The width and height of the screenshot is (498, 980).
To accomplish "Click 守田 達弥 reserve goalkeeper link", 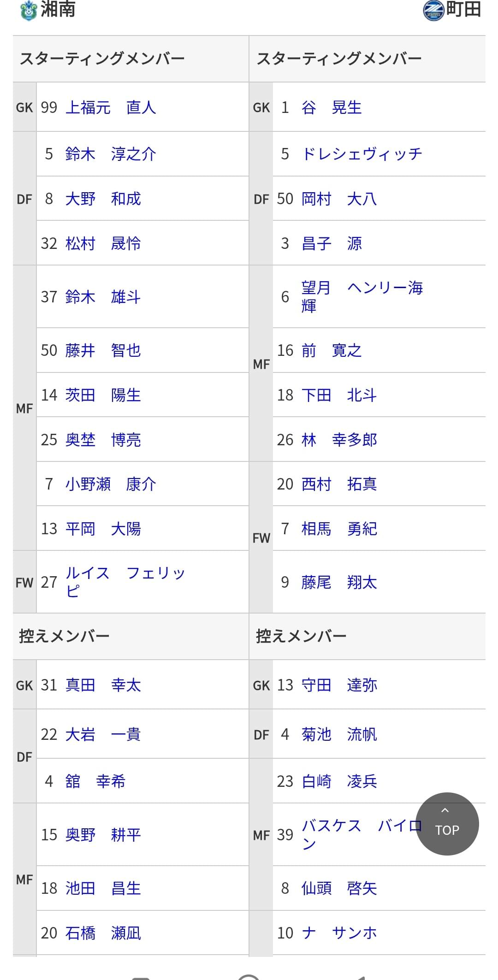I will click(339, 685).
